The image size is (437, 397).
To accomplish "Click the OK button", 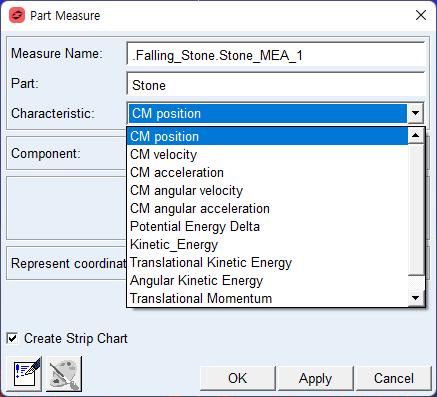I will coord(238,378).
